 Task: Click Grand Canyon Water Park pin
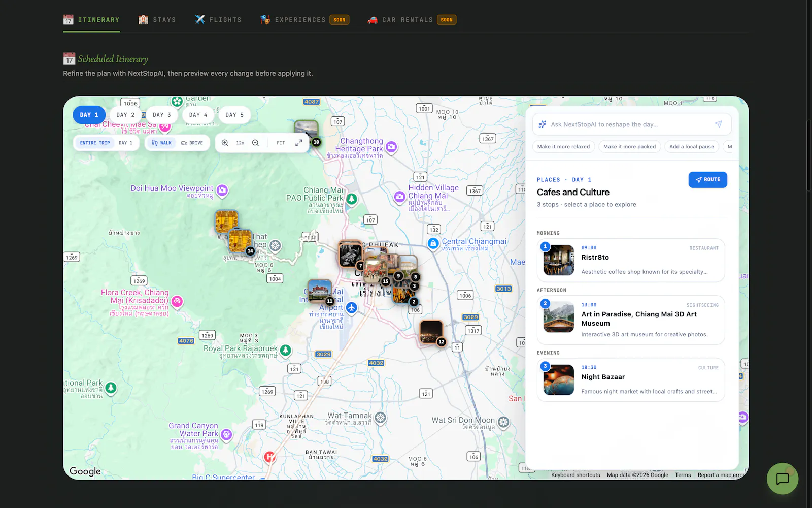point(226,435)
